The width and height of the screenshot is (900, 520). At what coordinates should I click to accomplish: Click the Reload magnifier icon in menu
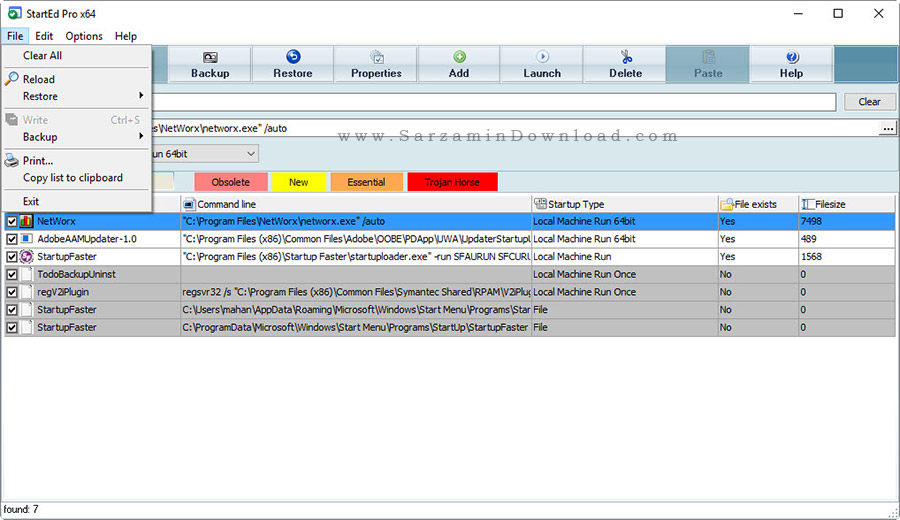(x=11, y=79)
